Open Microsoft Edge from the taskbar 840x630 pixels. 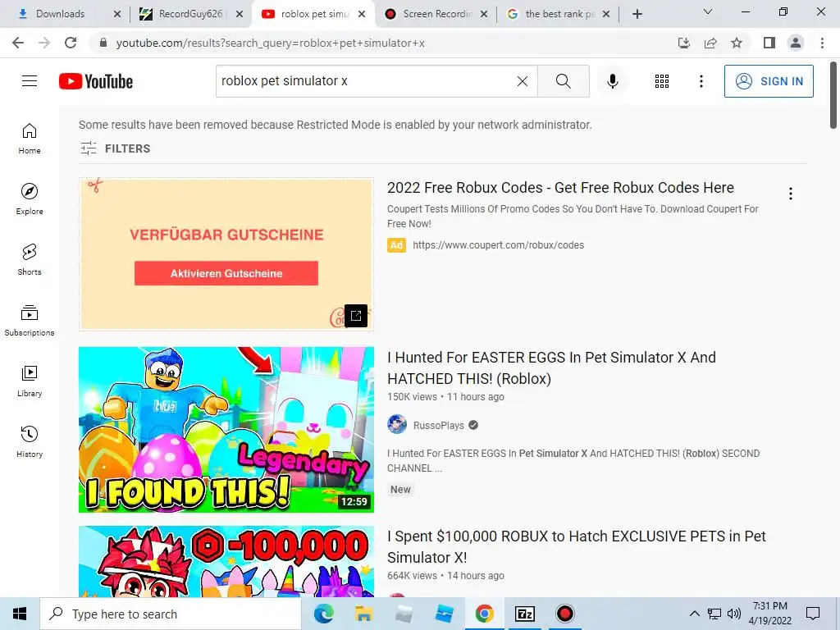click(323, 614)
